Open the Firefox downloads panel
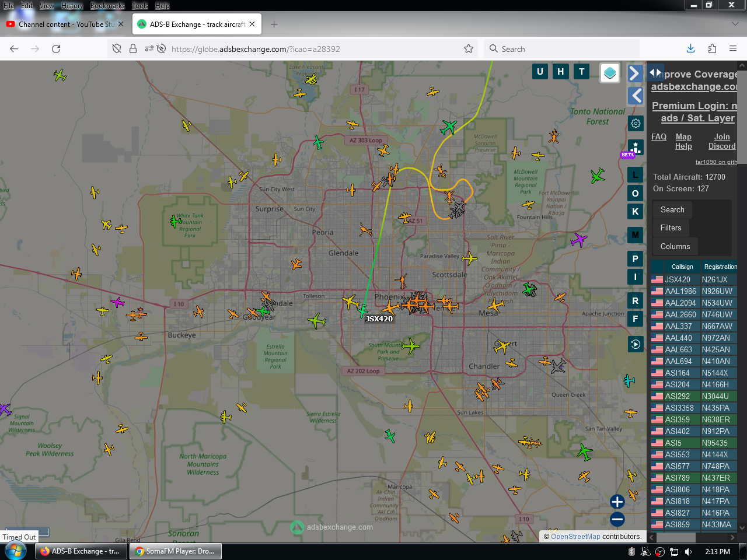 pos(690,49)
